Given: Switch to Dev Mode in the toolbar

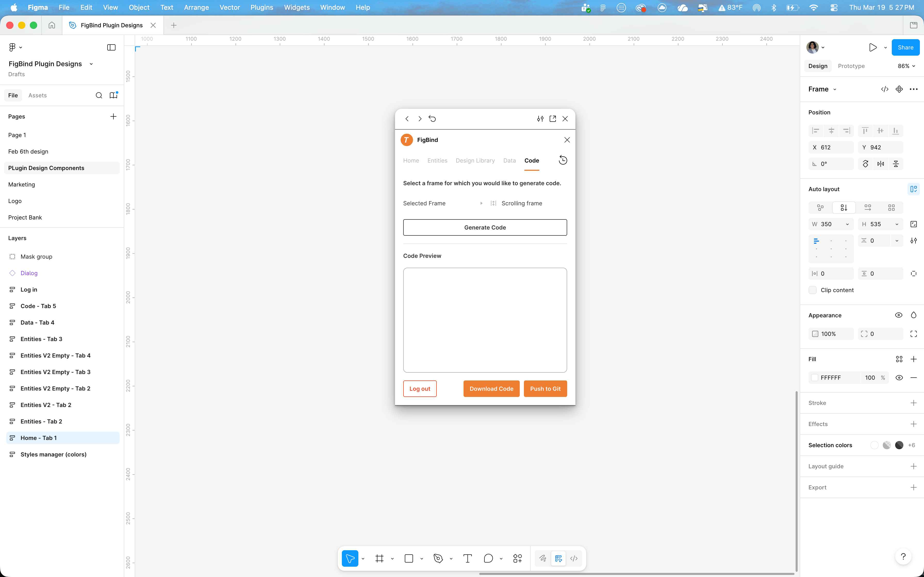Looking at the screenshot, I should pos(573,558).
